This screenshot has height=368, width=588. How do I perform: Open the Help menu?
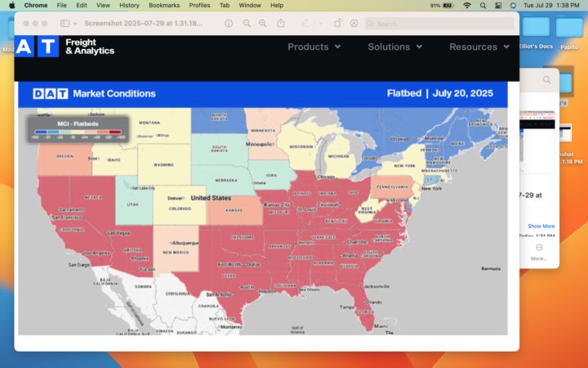[277, 5]
